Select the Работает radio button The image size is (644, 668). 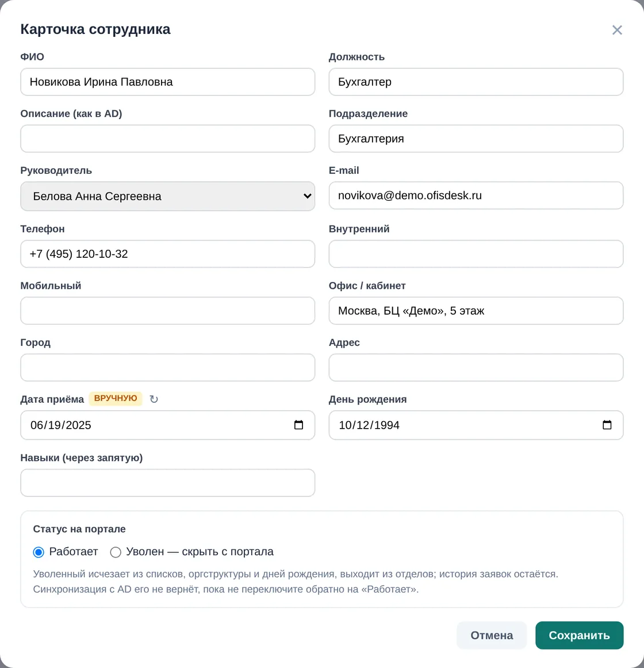pos(39,552)
